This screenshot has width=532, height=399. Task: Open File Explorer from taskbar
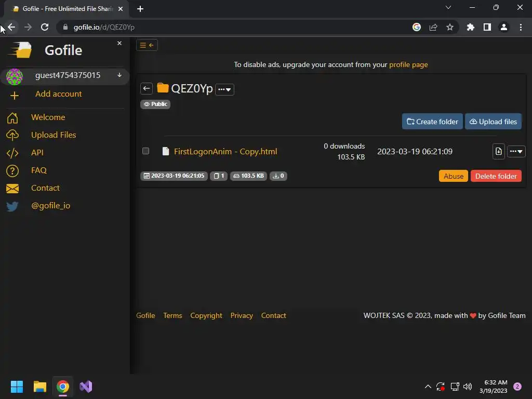39,387
